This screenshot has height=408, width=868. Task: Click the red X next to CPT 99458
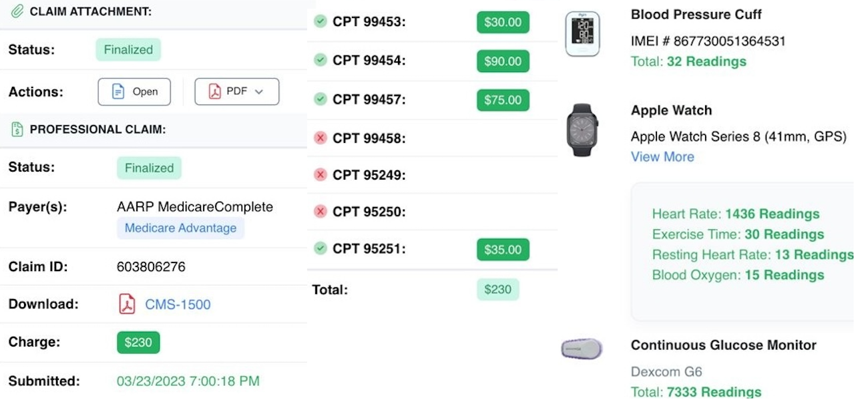coord(320,138)
